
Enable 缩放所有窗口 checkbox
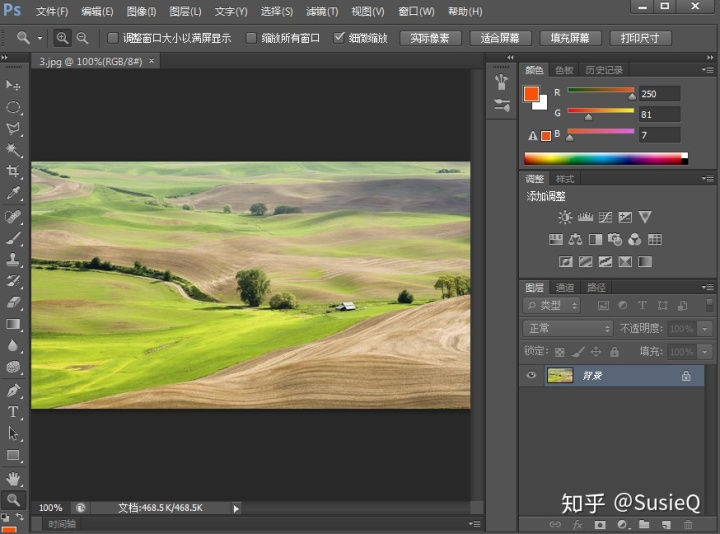[251, 38]
